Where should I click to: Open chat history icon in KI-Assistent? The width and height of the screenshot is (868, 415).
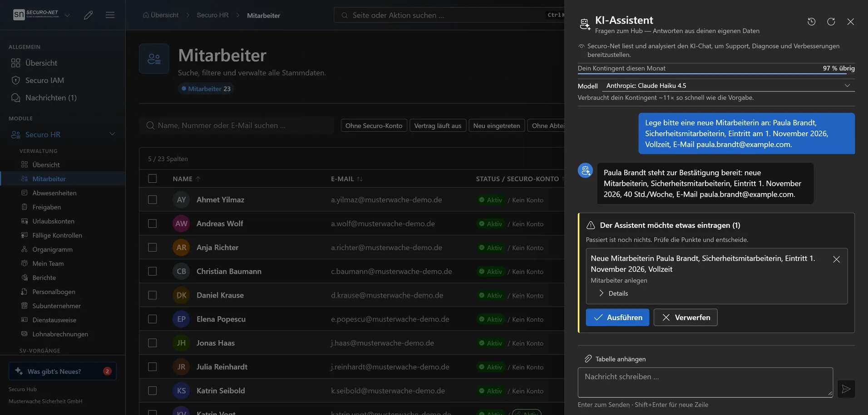point(811,21)
